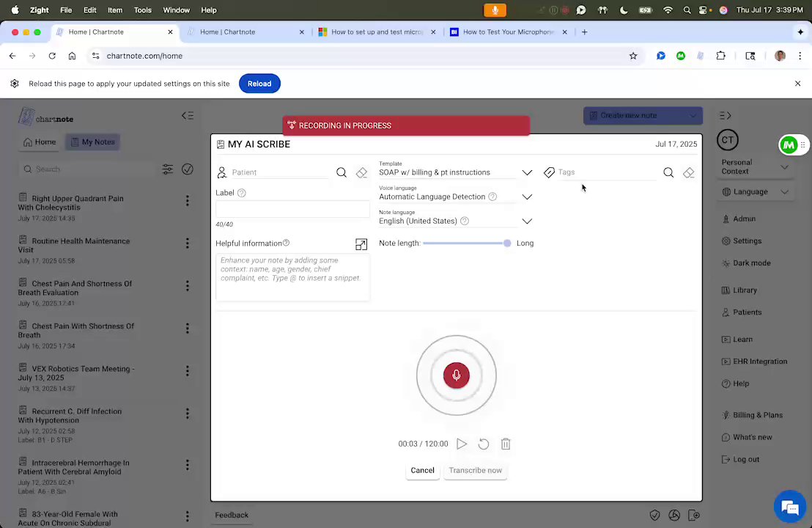Open the Note language help icon
The height and width of the screenshot is (528, 812).
pos(465,221)
